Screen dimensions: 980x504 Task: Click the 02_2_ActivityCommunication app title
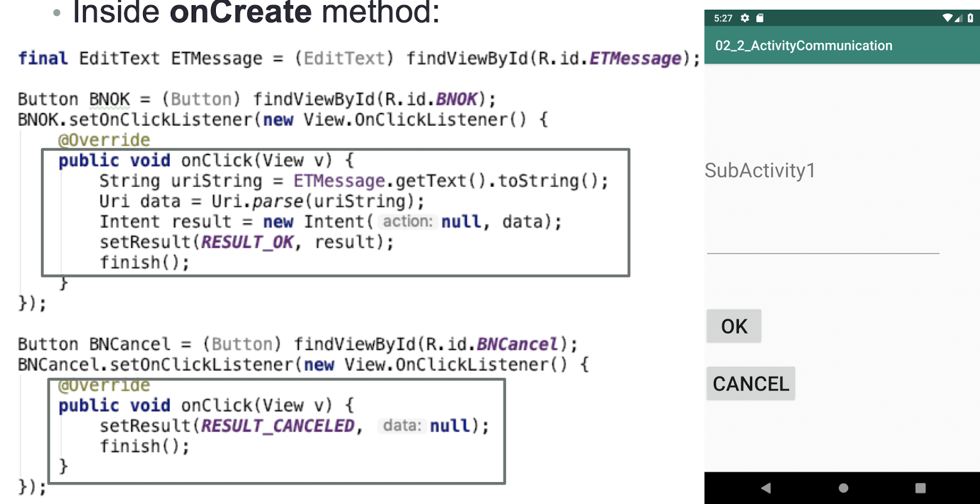coord(803,46)
